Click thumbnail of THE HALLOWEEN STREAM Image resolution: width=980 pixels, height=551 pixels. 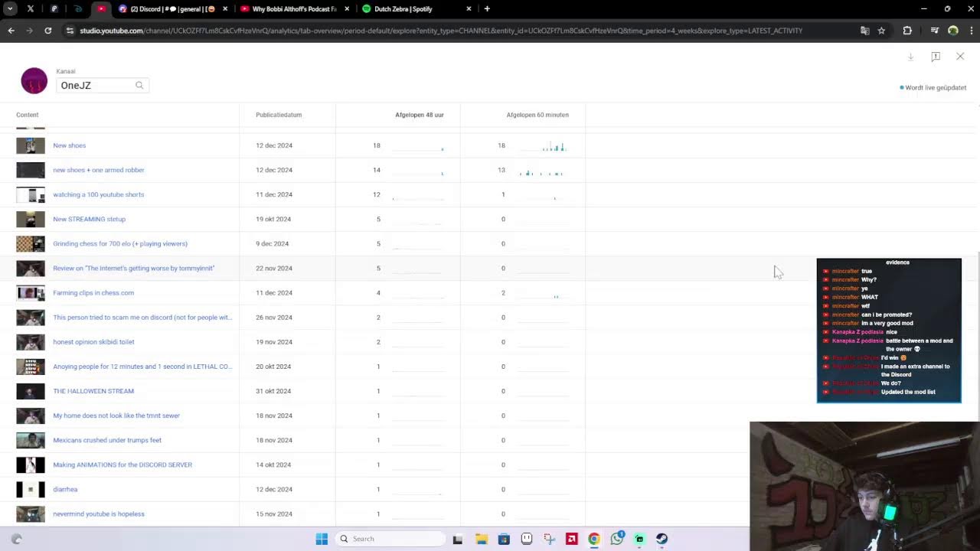coord(31,391)
